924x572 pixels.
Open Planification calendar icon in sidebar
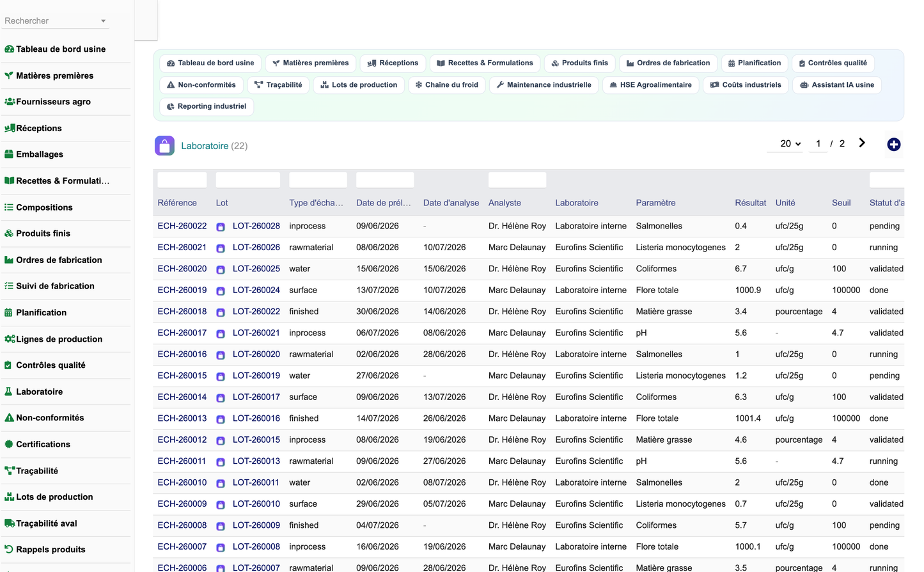click(9, 312)
